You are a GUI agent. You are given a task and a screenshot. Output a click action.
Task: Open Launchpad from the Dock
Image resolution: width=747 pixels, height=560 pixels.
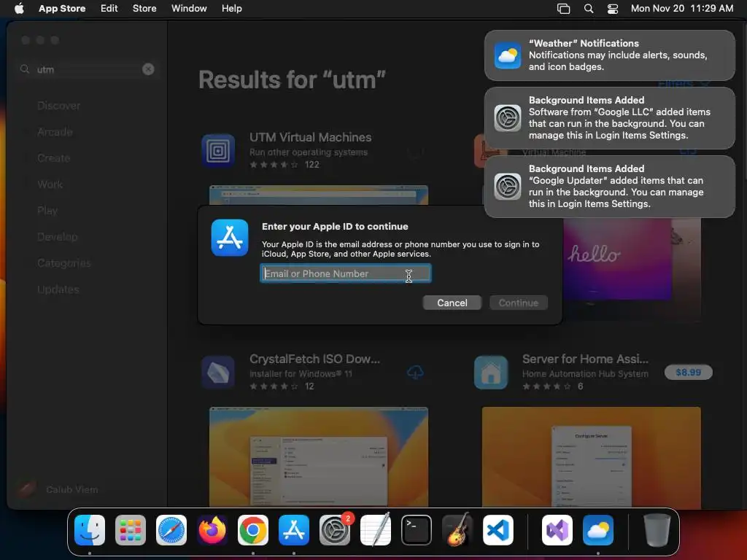[x=131, y=530]
